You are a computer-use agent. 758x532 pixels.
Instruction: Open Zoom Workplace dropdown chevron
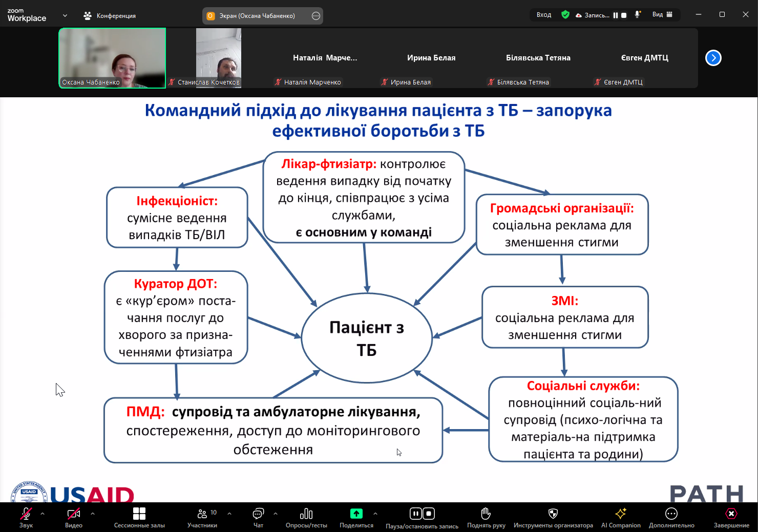(x=65, y=15)
